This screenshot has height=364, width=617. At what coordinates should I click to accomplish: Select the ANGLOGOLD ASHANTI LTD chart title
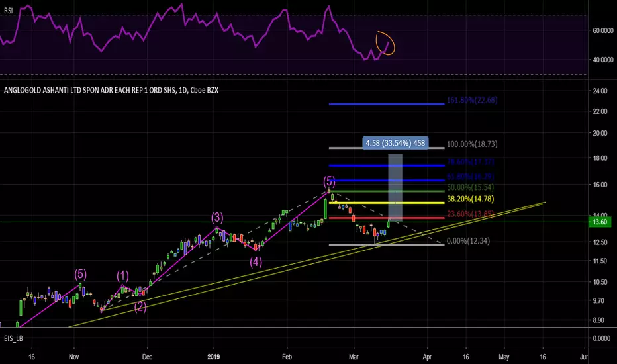[111, 90]
